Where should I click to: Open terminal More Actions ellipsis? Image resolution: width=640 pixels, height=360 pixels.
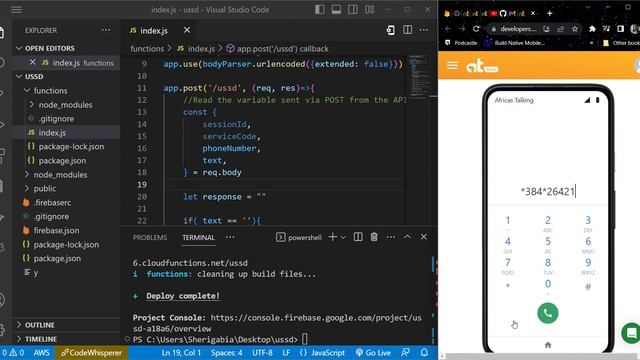391,237
